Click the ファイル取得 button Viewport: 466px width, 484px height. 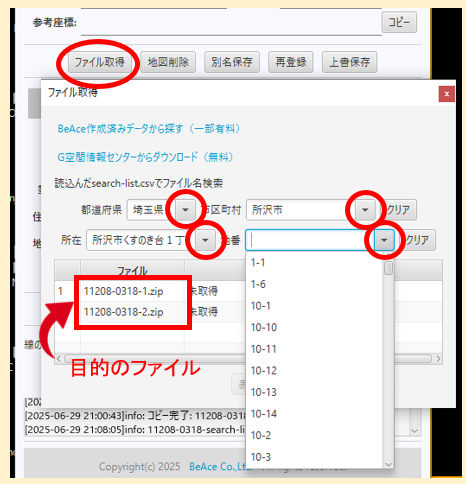coord(99,62)
